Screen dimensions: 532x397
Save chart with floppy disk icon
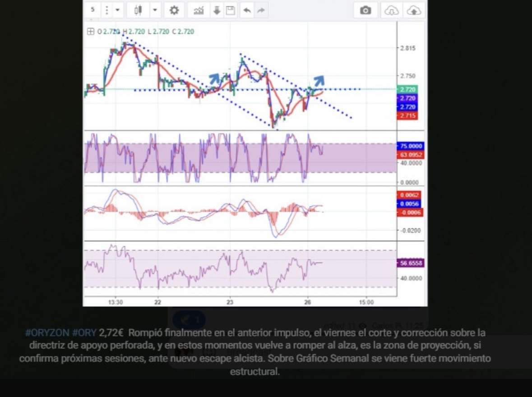pos(231,10)
